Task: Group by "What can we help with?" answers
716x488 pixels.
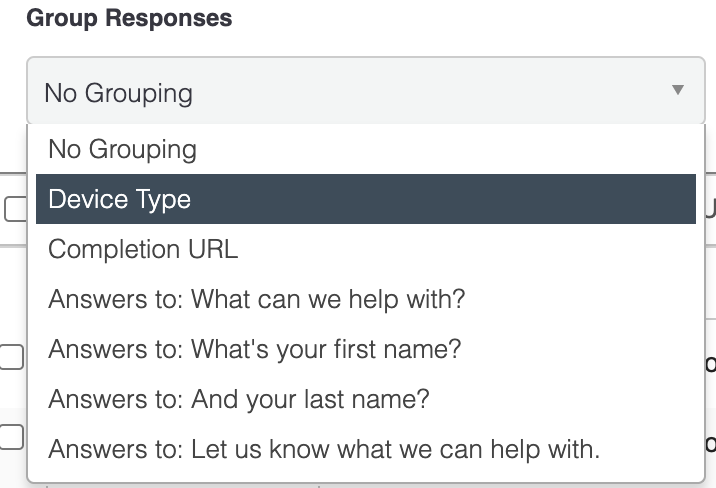Action: click(x=256, y=299)
